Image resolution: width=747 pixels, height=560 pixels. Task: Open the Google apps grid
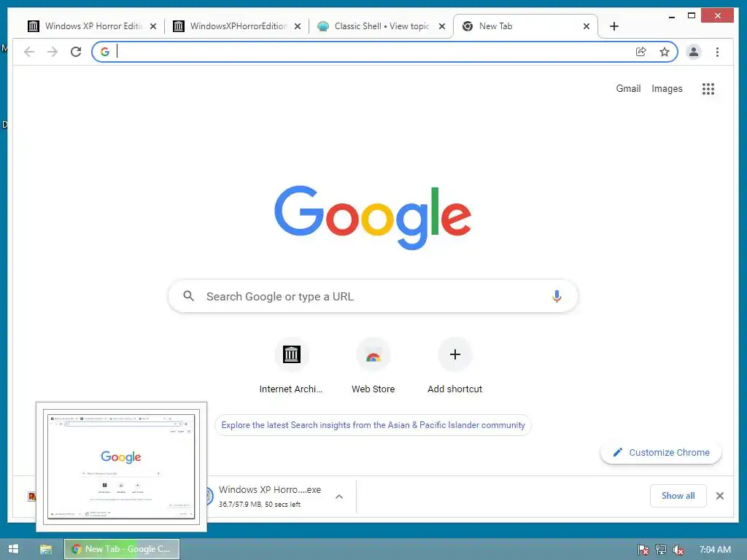(708, 88)
